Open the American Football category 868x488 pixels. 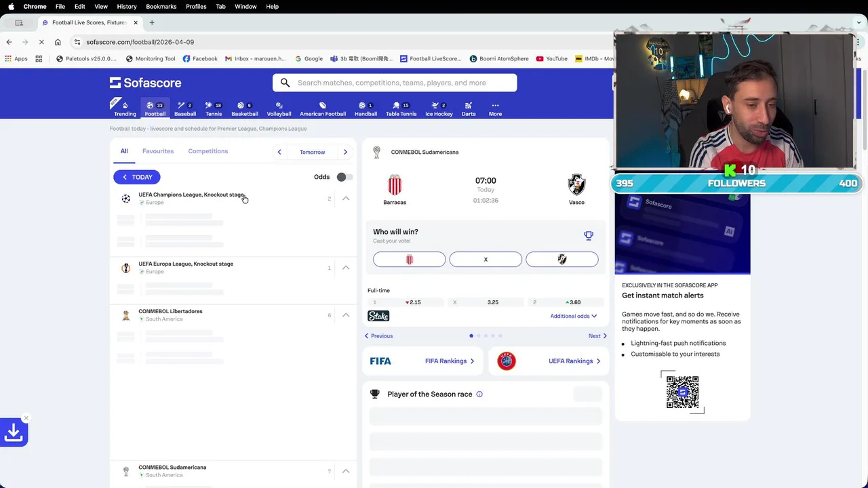[323, 108]
